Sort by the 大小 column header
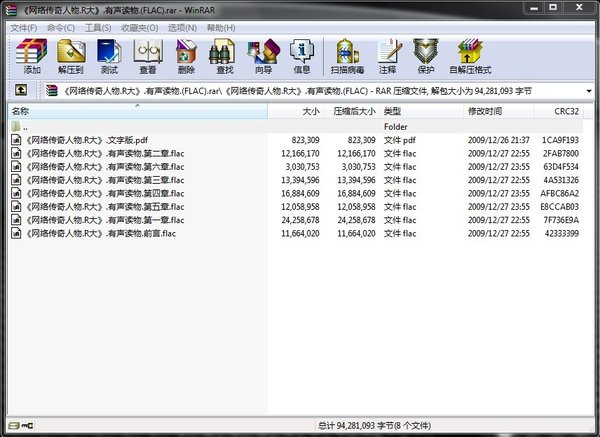This screenshot has height=437, width=600. coord(295,111)
